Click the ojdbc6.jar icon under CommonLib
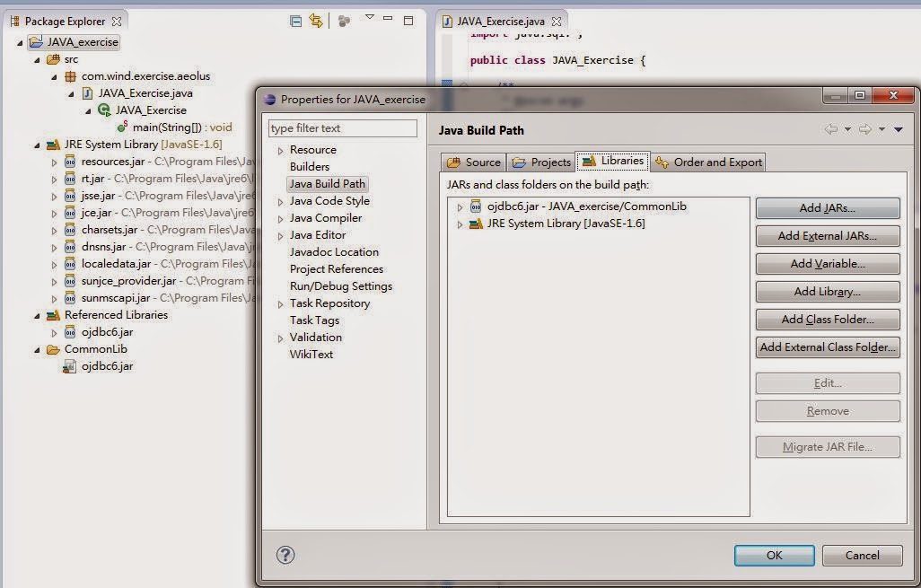The image size is (921, 588). (x=69, y=365)
